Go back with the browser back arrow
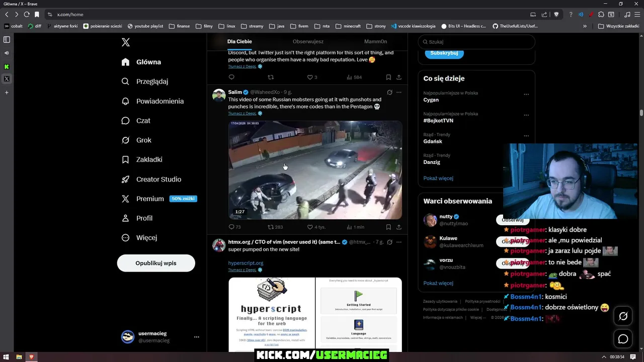 tap(7, 15)
